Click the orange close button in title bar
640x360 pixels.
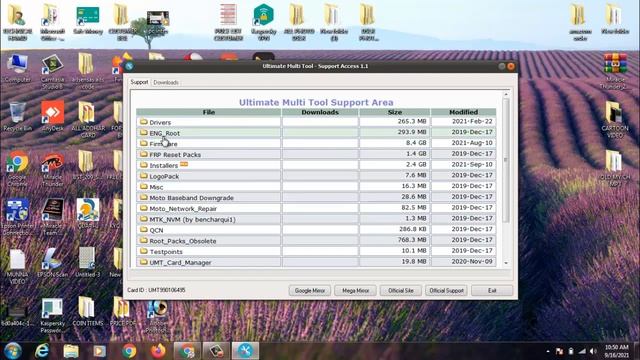click(511, 66)
